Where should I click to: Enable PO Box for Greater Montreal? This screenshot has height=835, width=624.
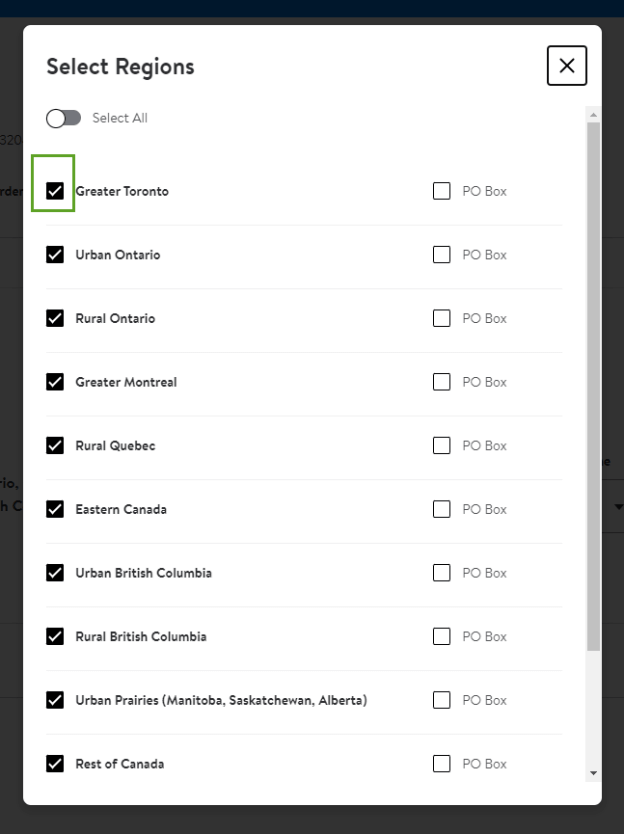point(441,382)
